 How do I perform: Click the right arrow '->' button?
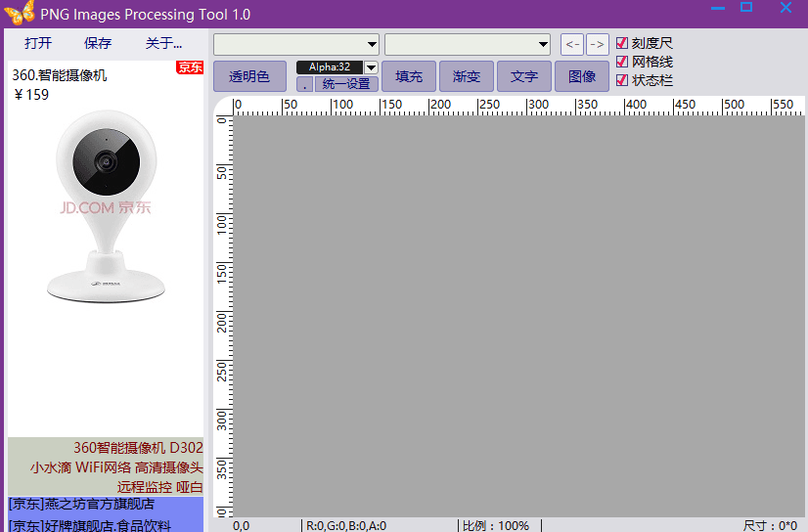coord(597,44)
